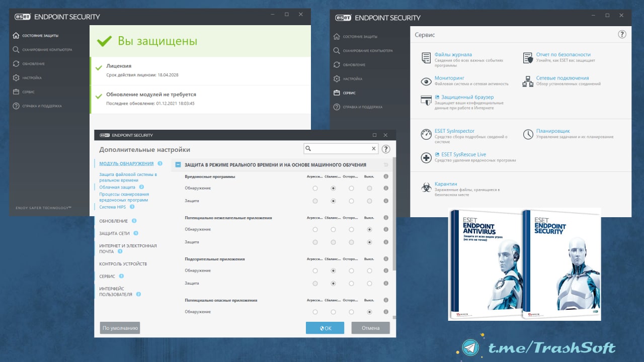Image resolution: width=644 pixels, height=362 pixels.
Task: Set Вредоносные программы Обнаружение to Осторо…
Action: point(351,188)
